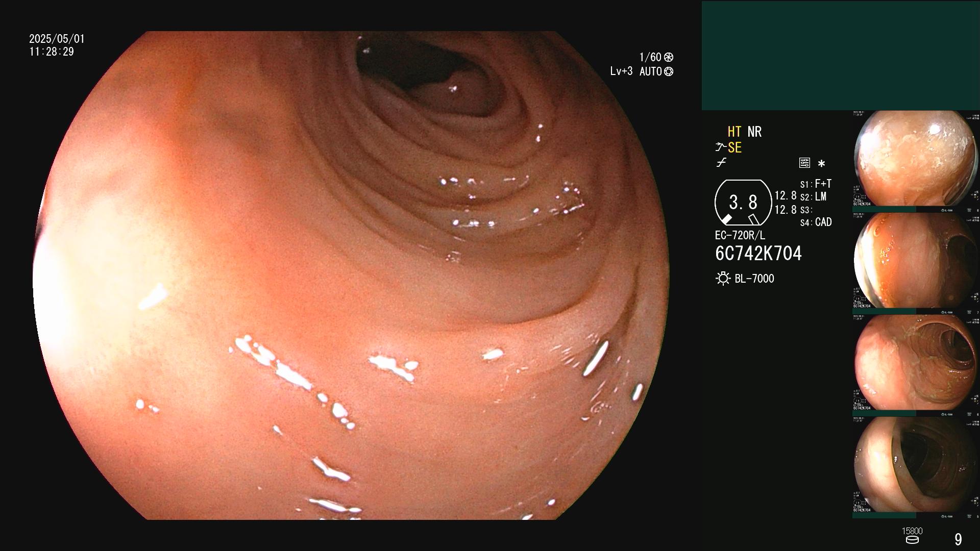Image resolution: width=980 pixels, height=551 pixels.
Task: Open the second thumbnail with orange fluid
Action: click(916, 263)
